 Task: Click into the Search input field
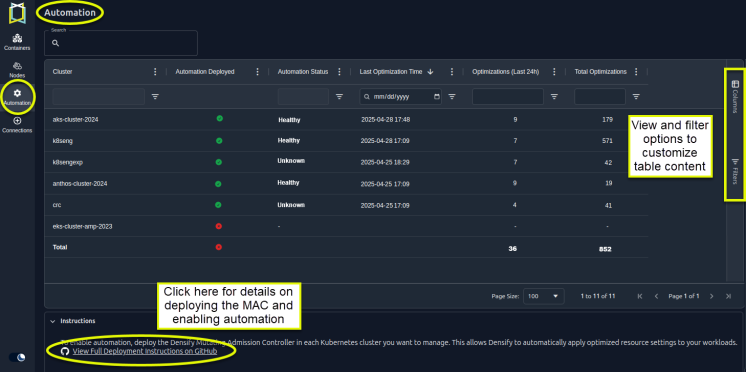pyautogui.click(x=121, y=43)
